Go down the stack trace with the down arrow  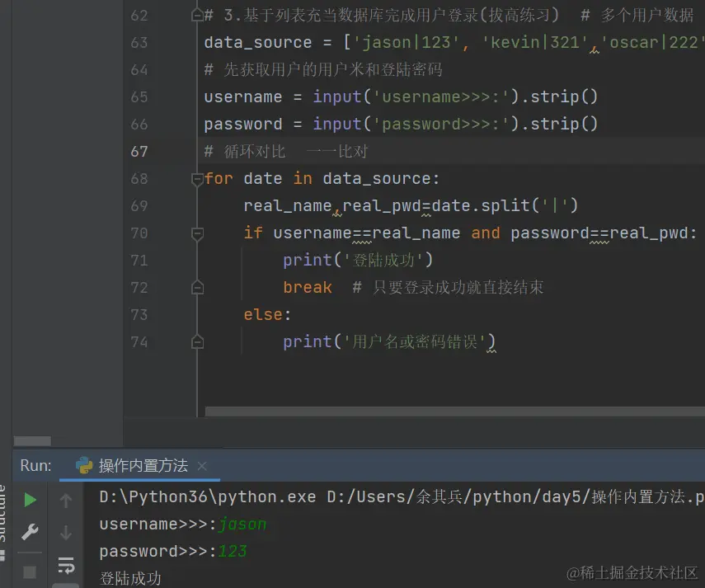click(x=66, y=533)
